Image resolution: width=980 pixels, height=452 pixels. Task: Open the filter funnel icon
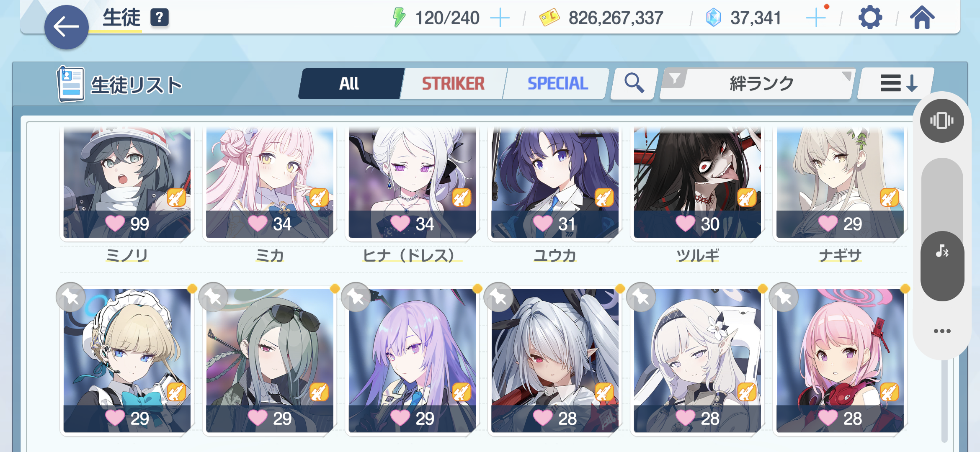(x=675, y=78)
